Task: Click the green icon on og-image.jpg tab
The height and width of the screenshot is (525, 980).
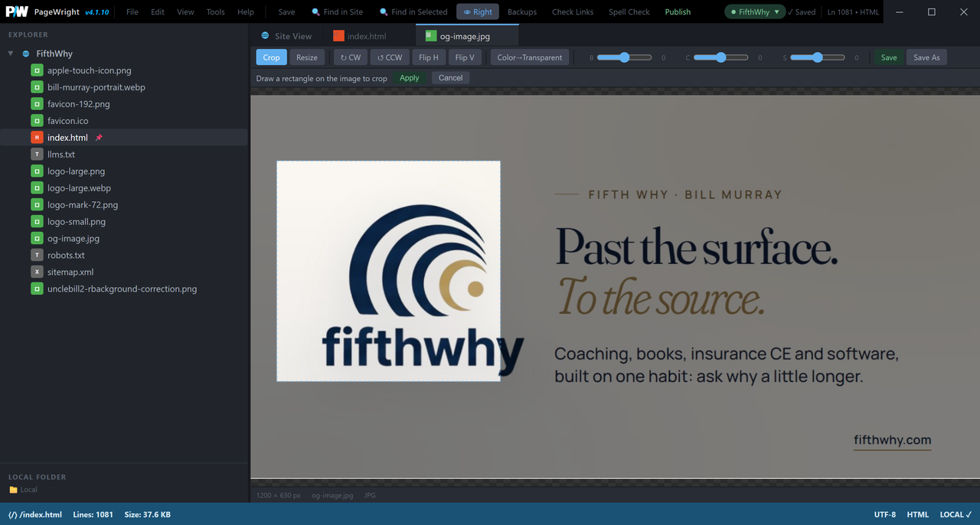Action: coord(430,36)
